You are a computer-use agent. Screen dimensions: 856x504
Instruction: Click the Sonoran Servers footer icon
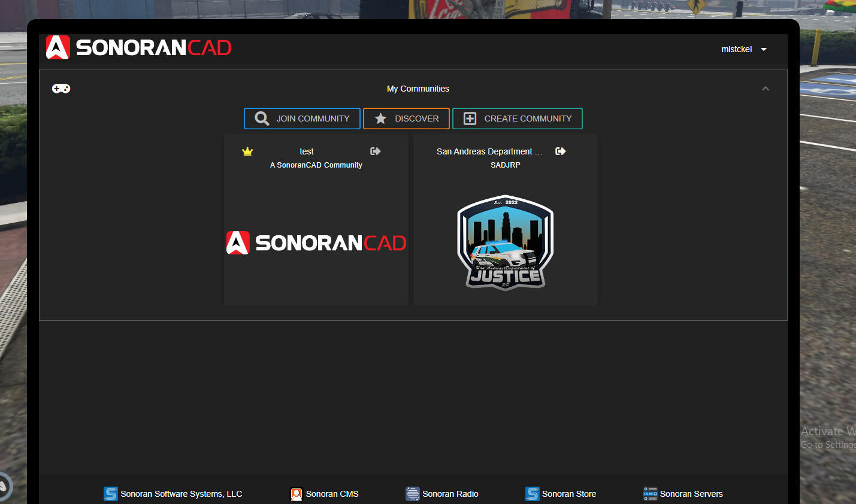click(x=651, y=494)
